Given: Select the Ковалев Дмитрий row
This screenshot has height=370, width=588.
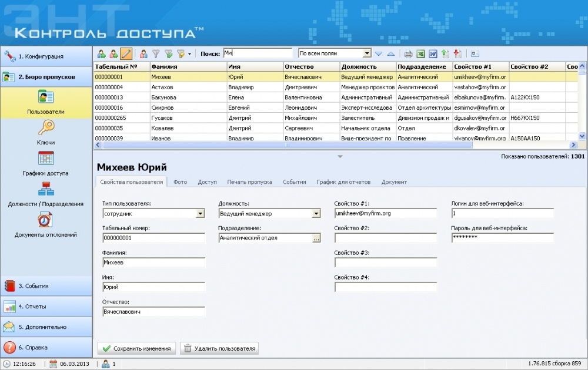Looking at the screenshot, I should coord(336,128).
